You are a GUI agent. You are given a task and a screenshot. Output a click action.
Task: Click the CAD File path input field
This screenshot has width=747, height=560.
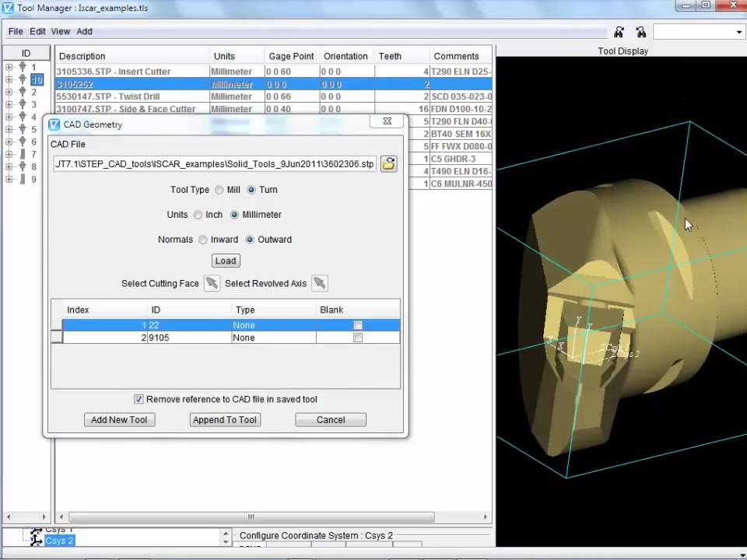pos(215,164)
